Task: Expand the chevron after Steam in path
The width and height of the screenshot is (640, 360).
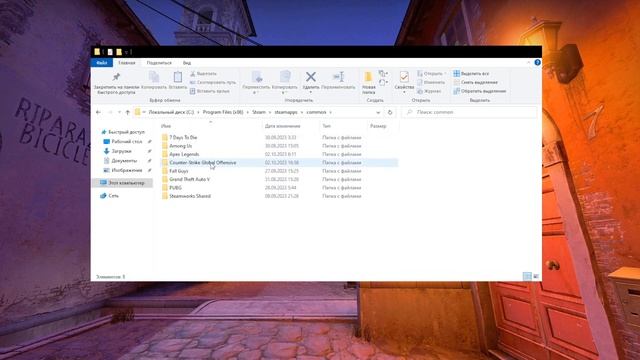Action: click(x=269, y=112)
